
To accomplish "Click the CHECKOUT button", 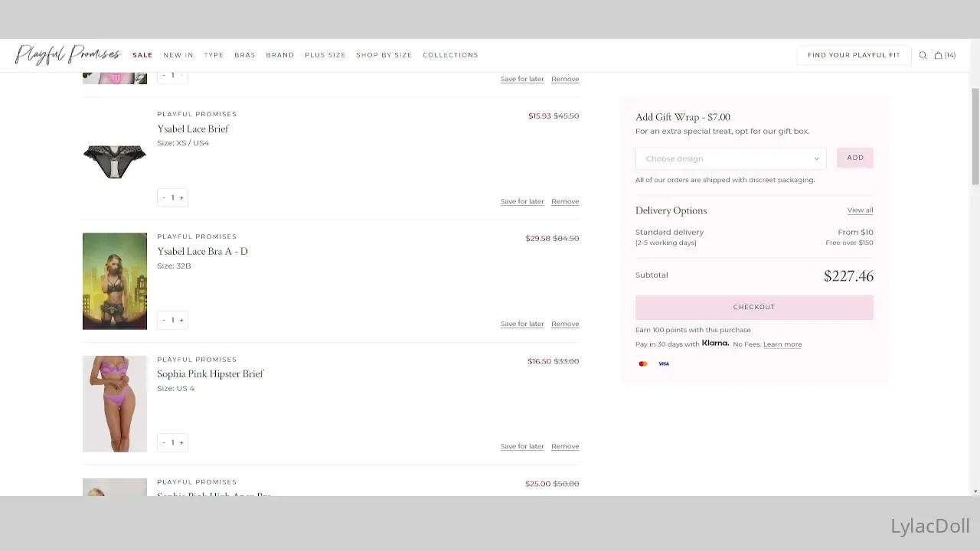I will click(x=754, y=307).
